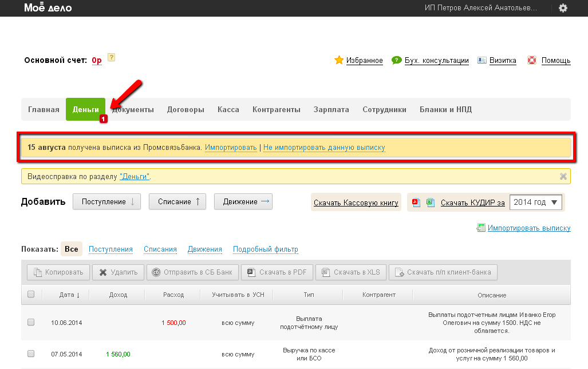Switch to the Документы tab
The image size is (588, 369).
coord(133,110)
